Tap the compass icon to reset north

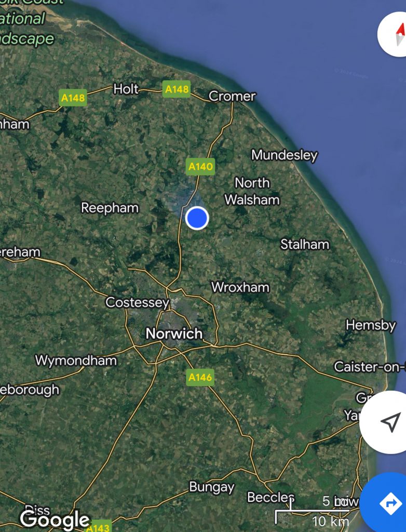[x=394, y=34]
